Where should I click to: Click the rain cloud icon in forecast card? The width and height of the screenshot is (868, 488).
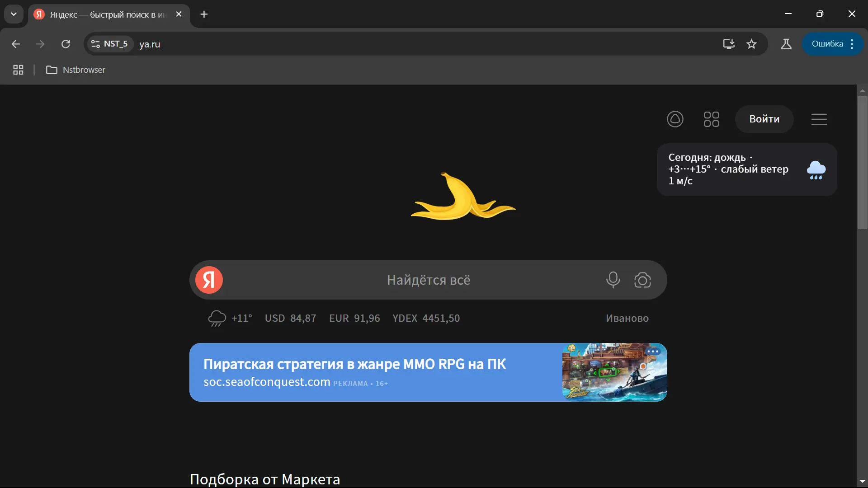(x=816, y=170)
